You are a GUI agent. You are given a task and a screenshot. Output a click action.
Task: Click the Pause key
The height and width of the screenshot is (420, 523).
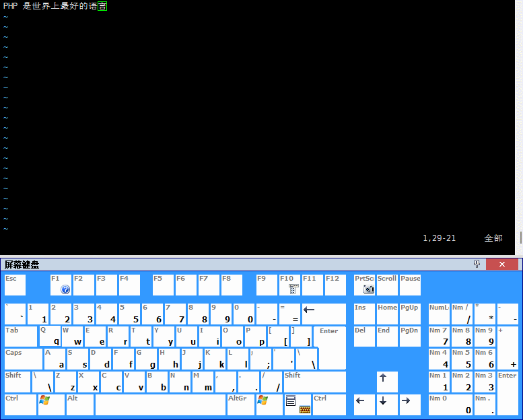[x=410, y=285]
